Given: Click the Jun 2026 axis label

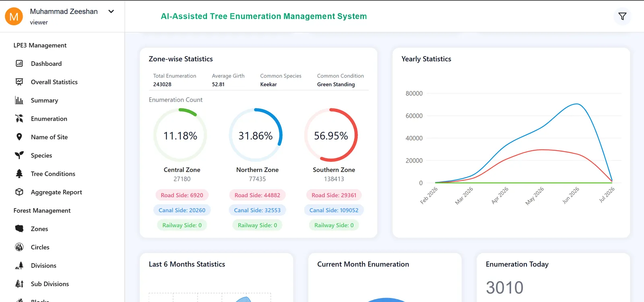Looking at the screenshot, I should click(571, 195).
